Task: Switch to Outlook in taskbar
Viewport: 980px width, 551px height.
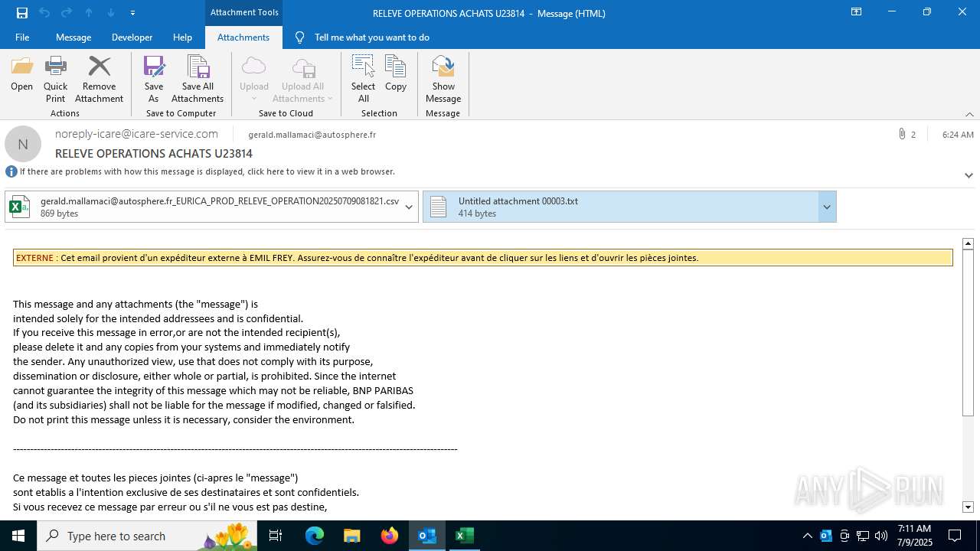Action: (x=427, y=536)
